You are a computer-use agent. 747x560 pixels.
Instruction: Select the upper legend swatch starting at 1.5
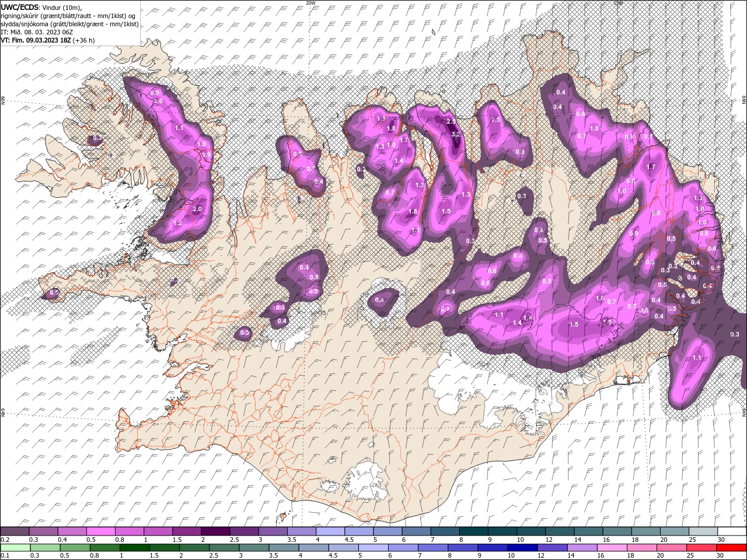[187, 531]
